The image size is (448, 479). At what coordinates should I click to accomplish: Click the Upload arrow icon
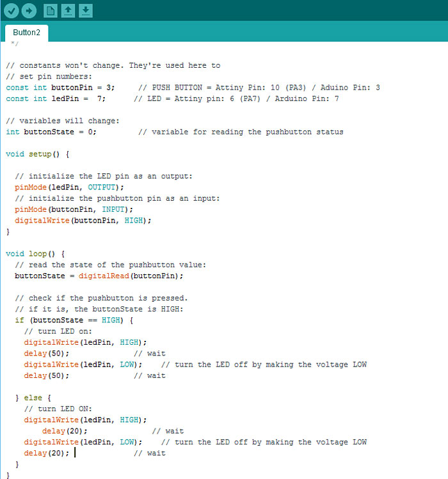click(x=29, y=11)
